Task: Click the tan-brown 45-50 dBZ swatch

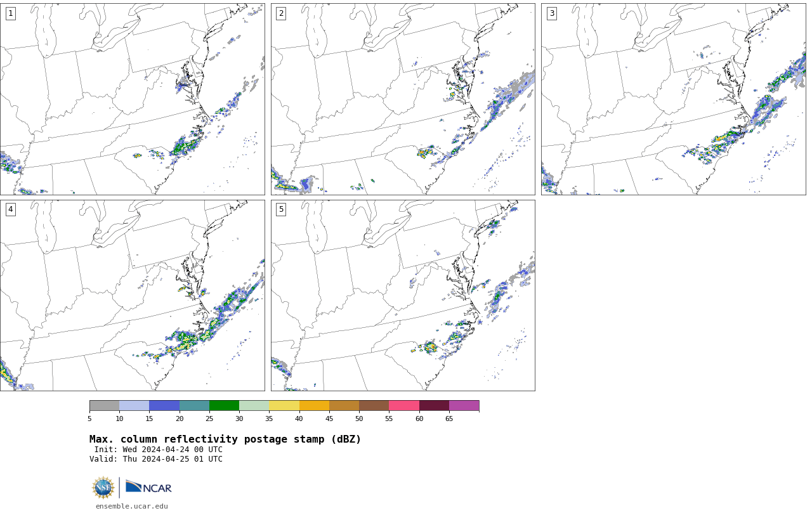Action: pyautogui.click(x=344, y=406)
